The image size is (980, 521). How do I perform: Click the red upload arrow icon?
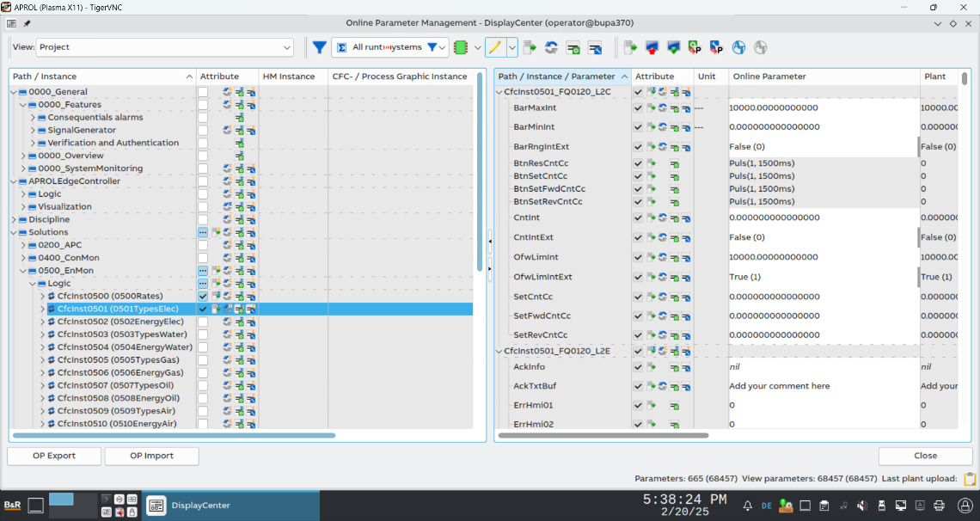pyautogui.click(x=652, y=47)
